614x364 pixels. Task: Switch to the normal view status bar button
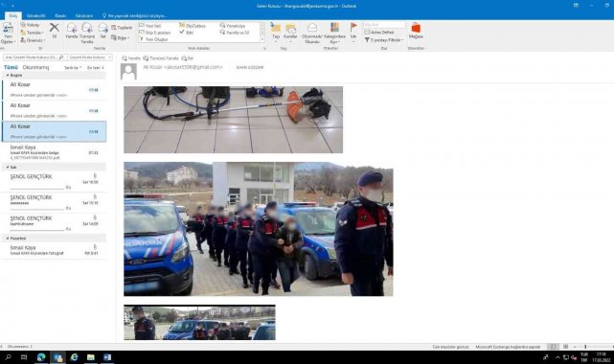(x=553, y=347)
